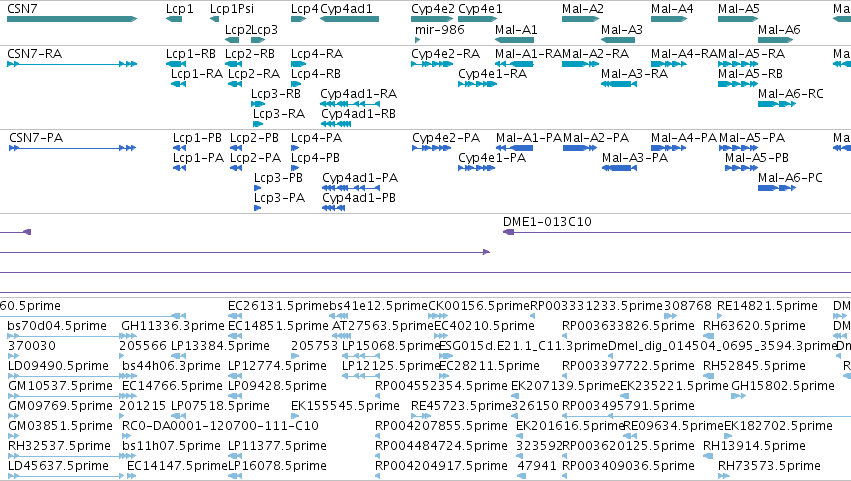Click EST RE14821.5prime

point(767,306)
